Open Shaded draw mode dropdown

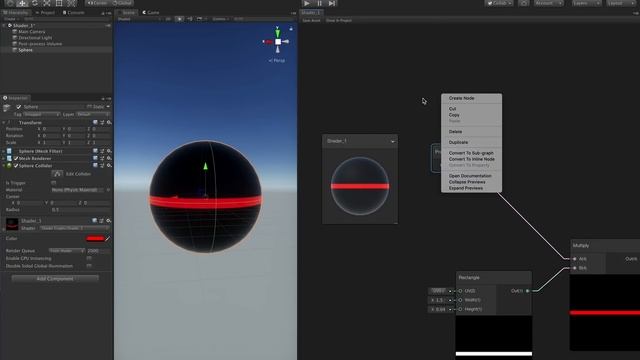tap(139, 19)
